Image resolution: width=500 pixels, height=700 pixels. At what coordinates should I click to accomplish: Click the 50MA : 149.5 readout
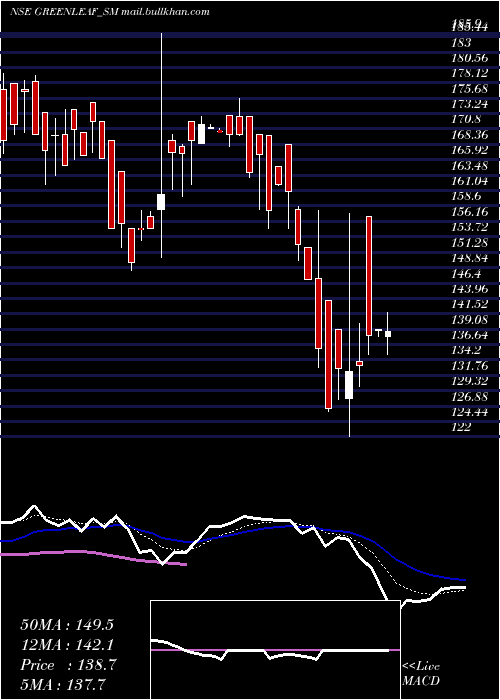pyautogui.click(x=67, y=625)
